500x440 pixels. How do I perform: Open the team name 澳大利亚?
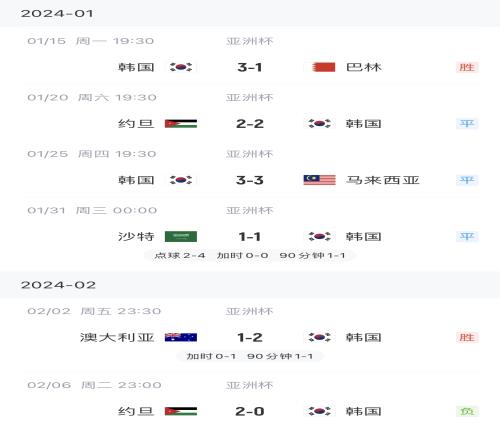117,337
